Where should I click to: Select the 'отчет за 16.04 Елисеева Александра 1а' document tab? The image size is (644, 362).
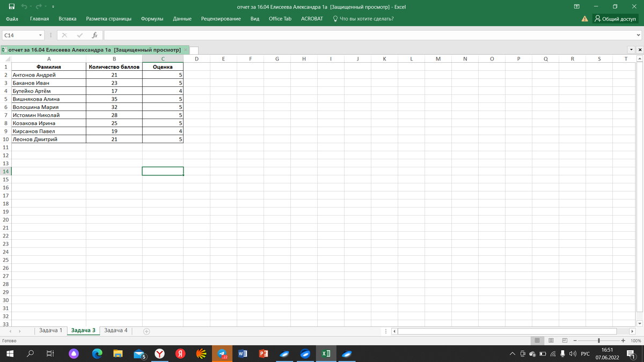(x=94, y=50)
